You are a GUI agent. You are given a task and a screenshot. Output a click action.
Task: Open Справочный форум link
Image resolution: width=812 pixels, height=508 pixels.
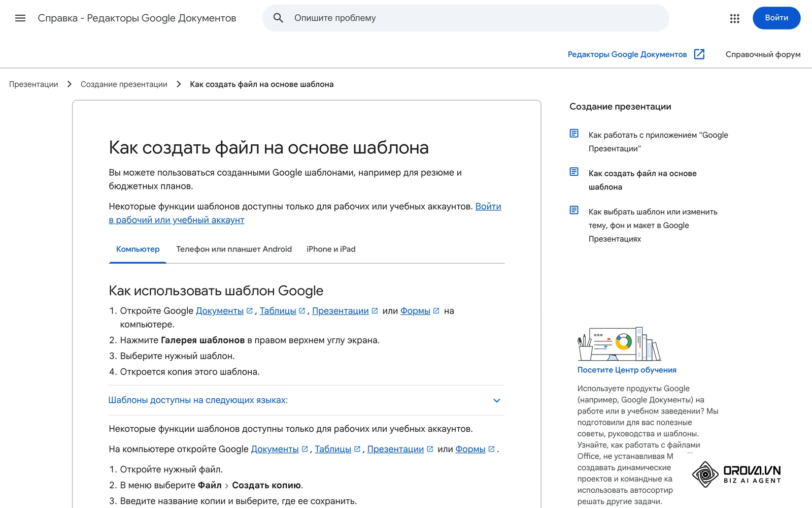(763, 54)
